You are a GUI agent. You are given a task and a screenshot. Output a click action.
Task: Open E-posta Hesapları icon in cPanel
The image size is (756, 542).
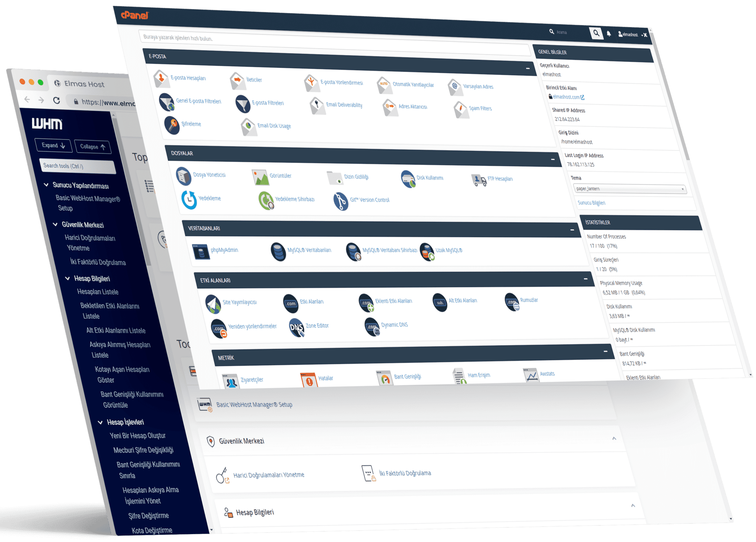click(x=161, y=78)
